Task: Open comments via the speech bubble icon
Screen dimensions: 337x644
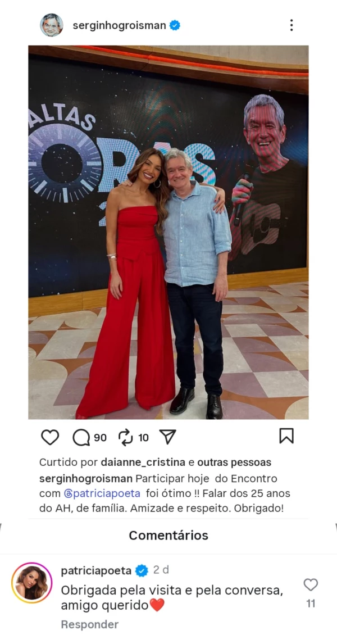Action: [x=81, y=437]
